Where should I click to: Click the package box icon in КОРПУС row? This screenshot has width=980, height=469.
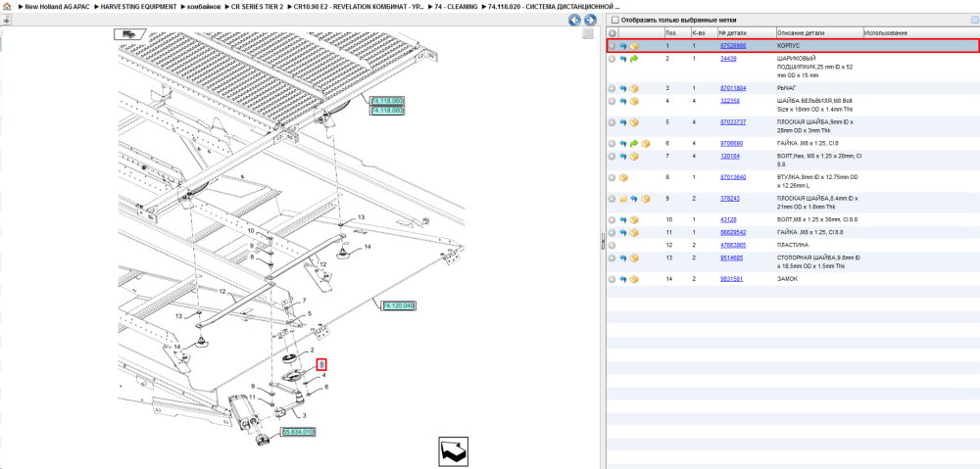634,46
